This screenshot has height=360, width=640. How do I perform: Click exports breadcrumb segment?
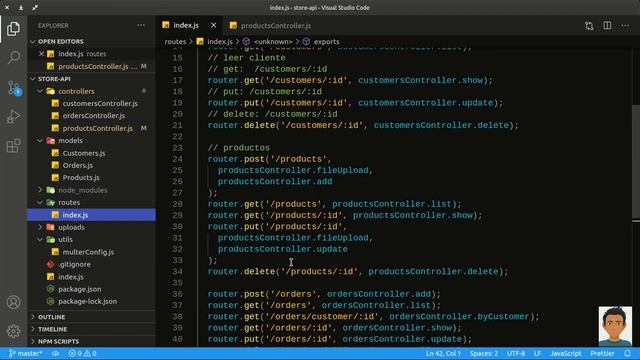click(326, 42)
